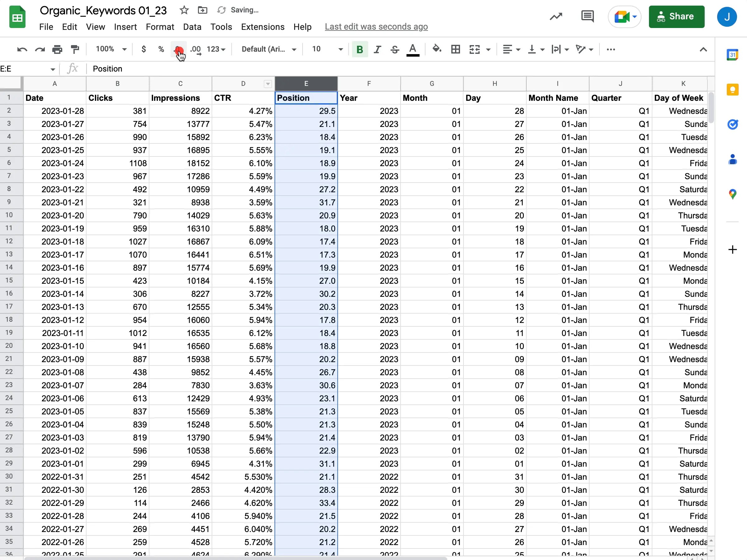Screen dimensions: 747x560
Task: Increase decimal places for Position column
Action: click(x=196, y=49)
